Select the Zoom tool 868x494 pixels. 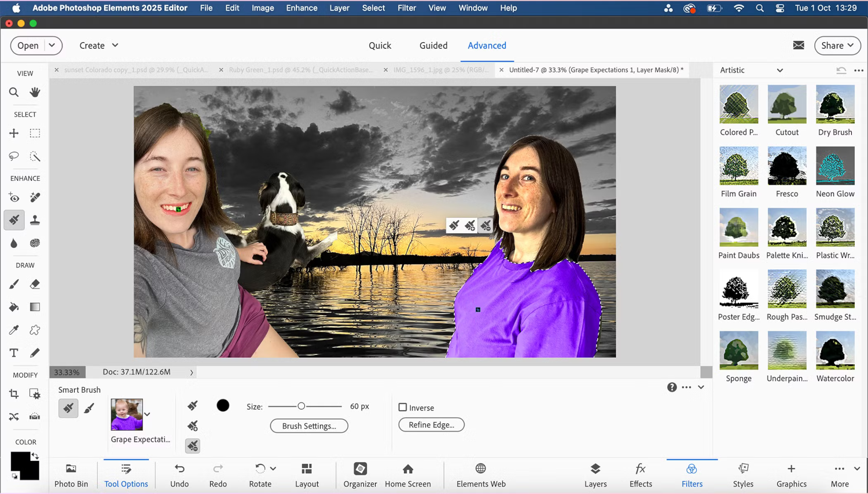click(14, 92)
